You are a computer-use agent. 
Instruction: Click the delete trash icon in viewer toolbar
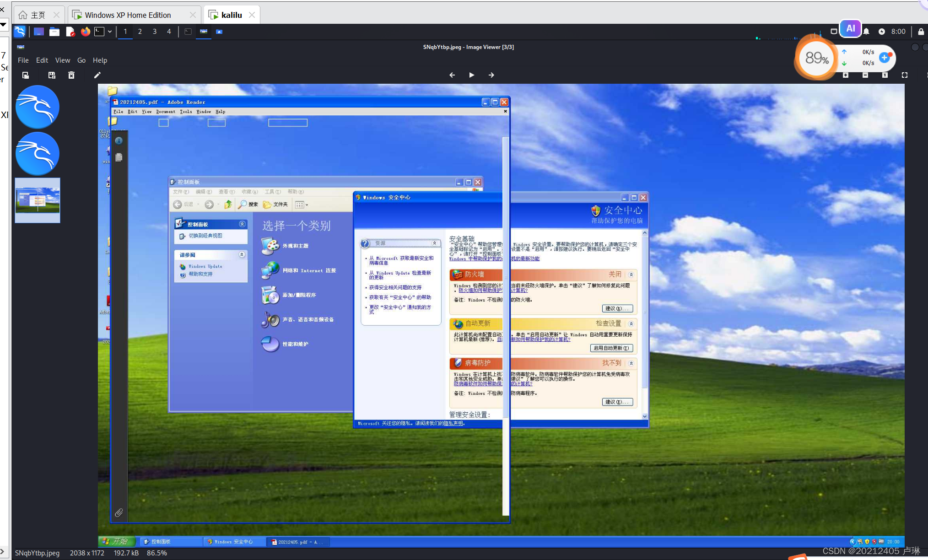click(x=71, y=75)
